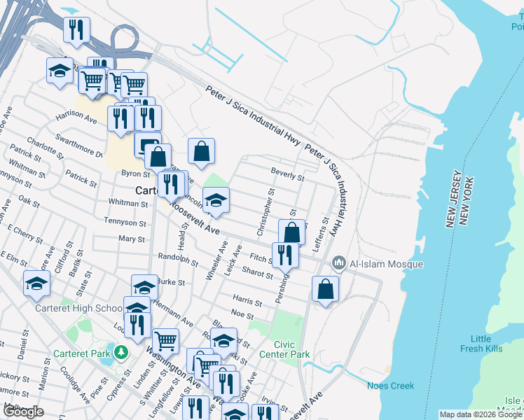This screenshot has width=524, height=420.
Task: Select the grocery cart marker on Washington Ave
Action: point(207,365)
